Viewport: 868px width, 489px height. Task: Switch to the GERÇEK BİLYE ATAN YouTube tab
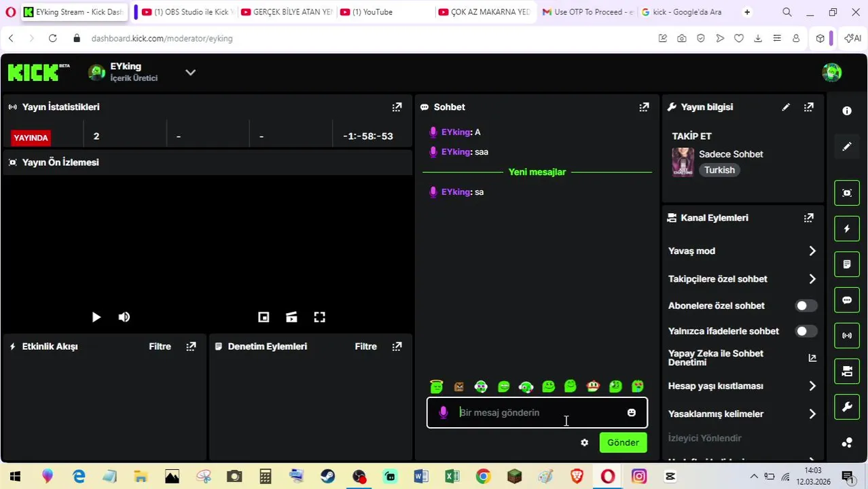285,12
